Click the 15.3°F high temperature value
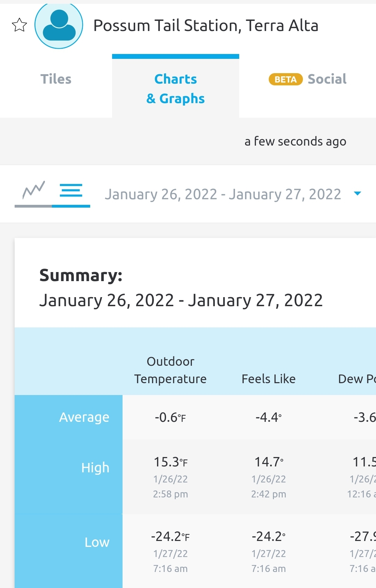376x588 pixels. click(x=171, y=462)
